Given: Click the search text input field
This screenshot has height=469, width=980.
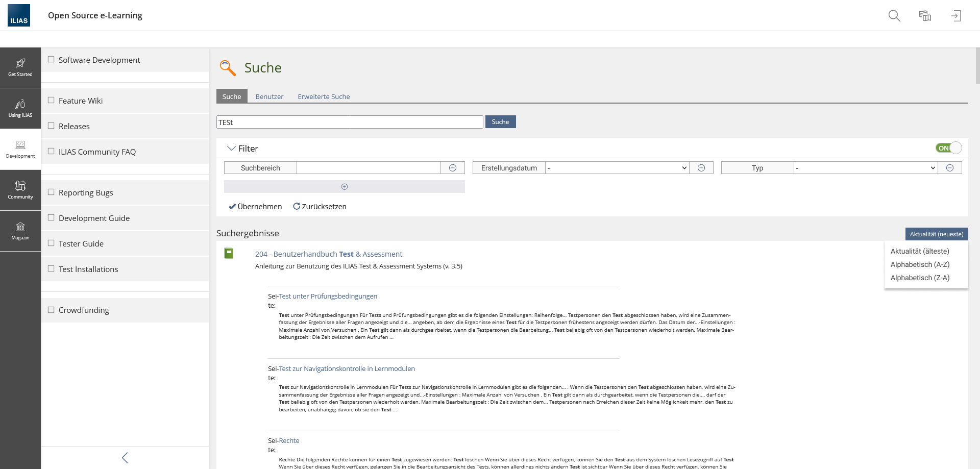Looking at the screenshot, I should click(350, 122).
